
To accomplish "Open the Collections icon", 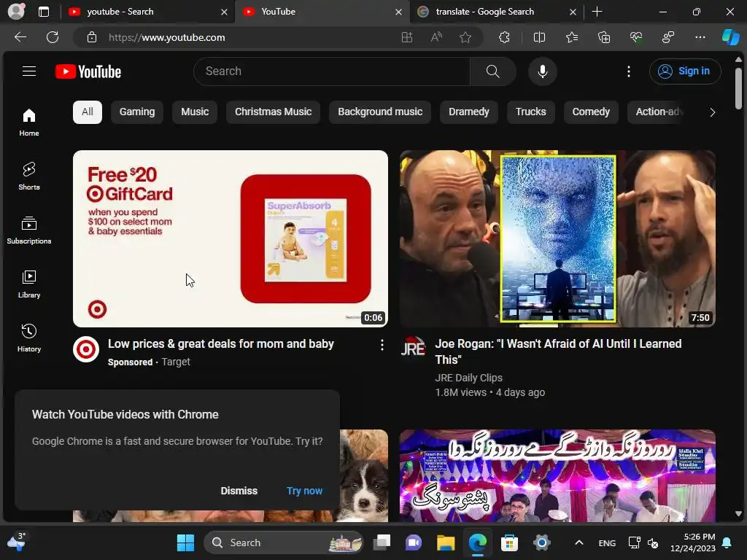I will [603, 37].
